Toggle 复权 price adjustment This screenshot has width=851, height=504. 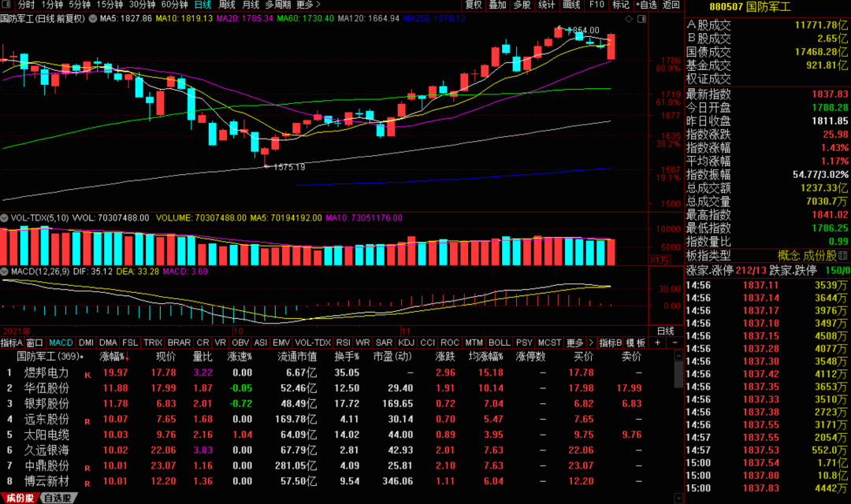[474, 5]
